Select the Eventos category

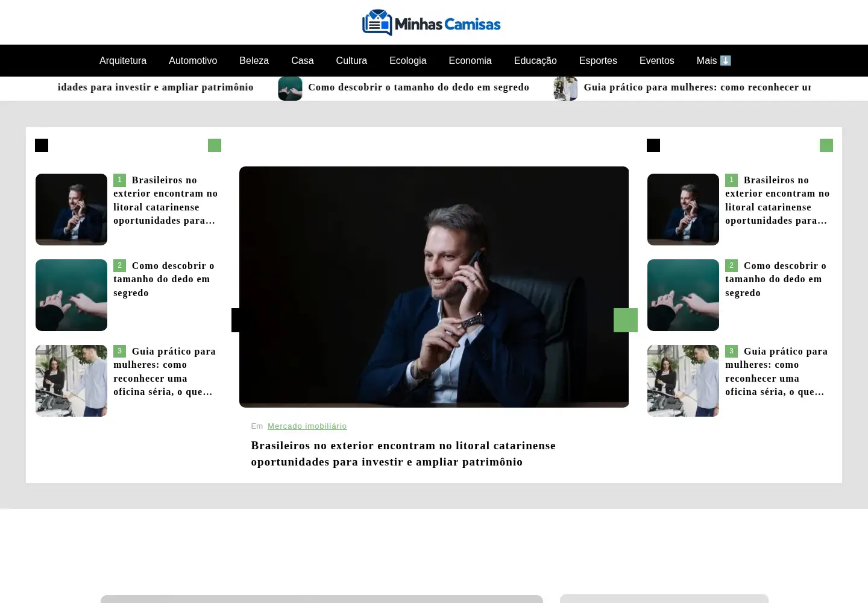point(656,60)
